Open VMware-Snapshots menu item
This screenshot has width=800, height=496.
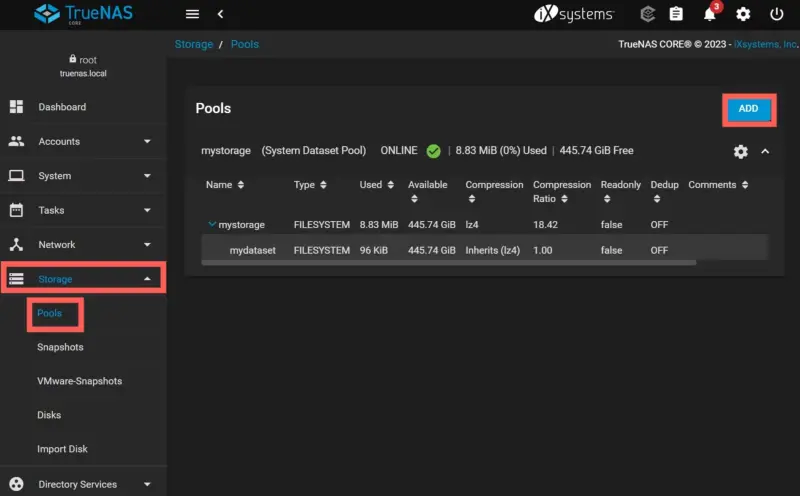click(80, 381)
